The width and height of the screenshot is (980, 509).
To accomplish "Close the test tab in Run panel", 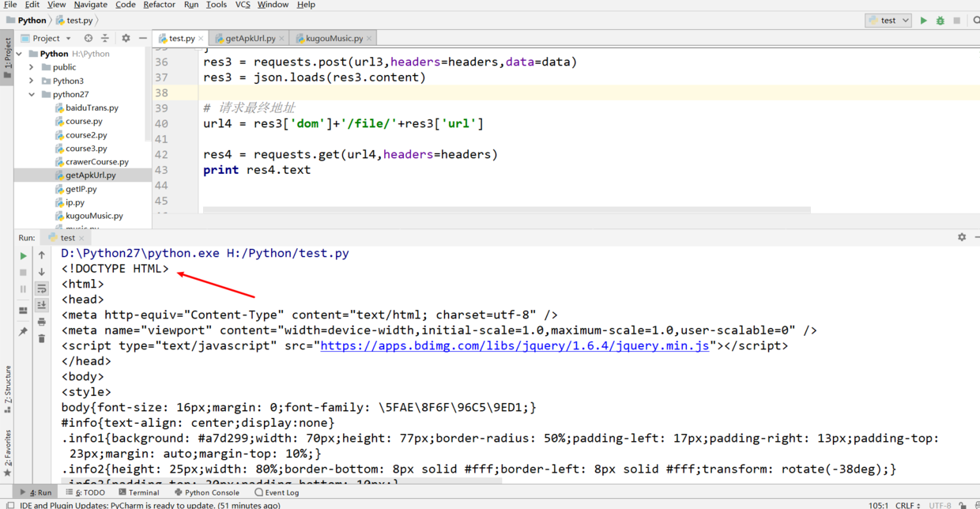I will [x=81, y=238].
